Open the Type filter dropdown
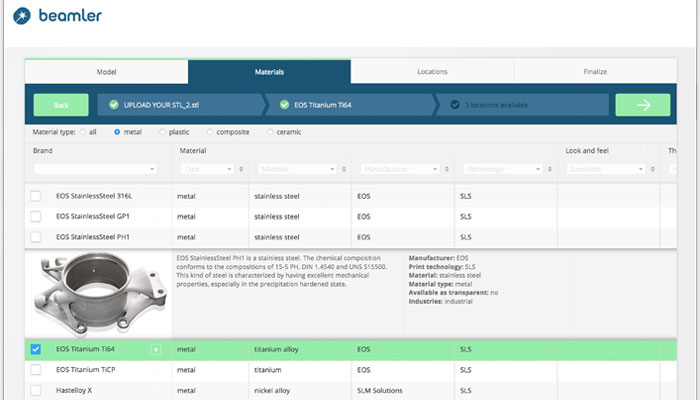The height and width of the screenshot is (400, 700). [x=208, y=169]
